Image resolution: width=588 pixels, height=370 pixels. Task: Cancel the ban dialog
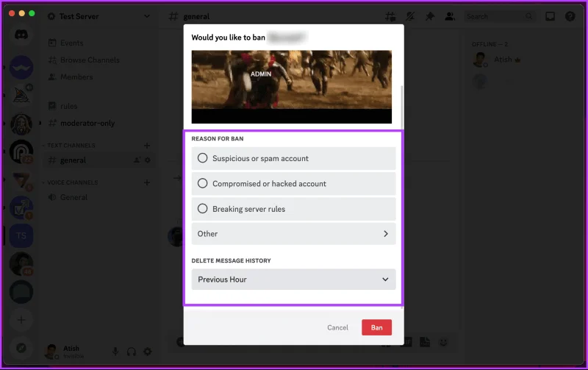[x=337, y=327]
